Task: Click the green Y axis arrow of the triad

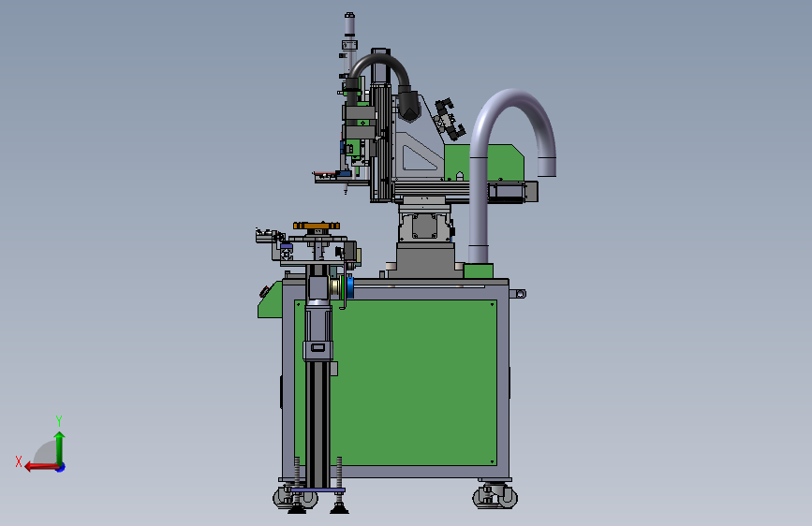Action: point(60,447)
